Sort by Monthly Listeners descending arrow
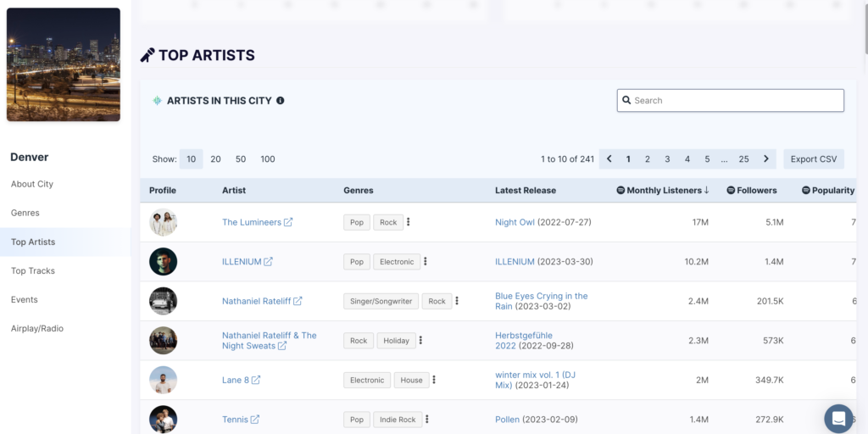Image resolution: width=868 pixels, height=434 pixels. click(706, 190)
